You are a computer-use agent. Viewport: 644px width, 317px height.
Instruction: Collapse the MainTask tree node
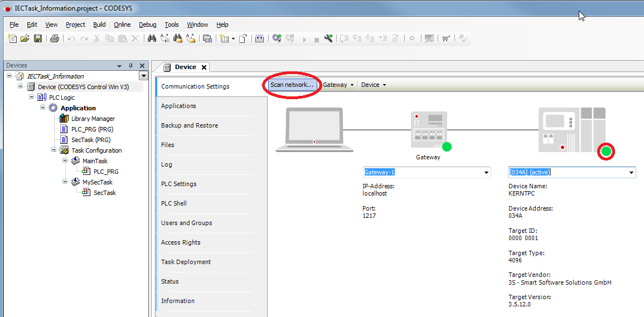tap(65, 161)
